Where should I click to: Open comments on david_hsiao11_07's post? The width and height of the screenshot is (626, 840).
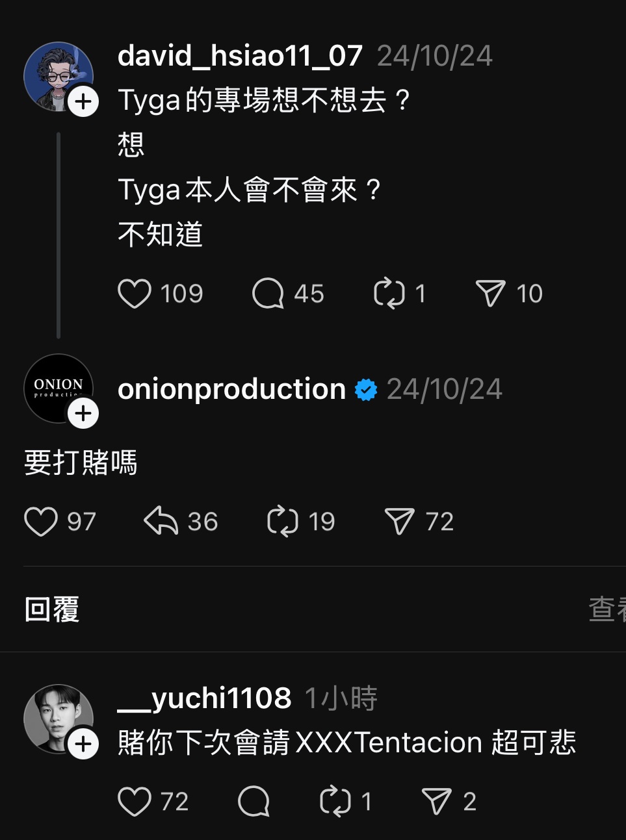pyautogui.click(x=268, y=294)
